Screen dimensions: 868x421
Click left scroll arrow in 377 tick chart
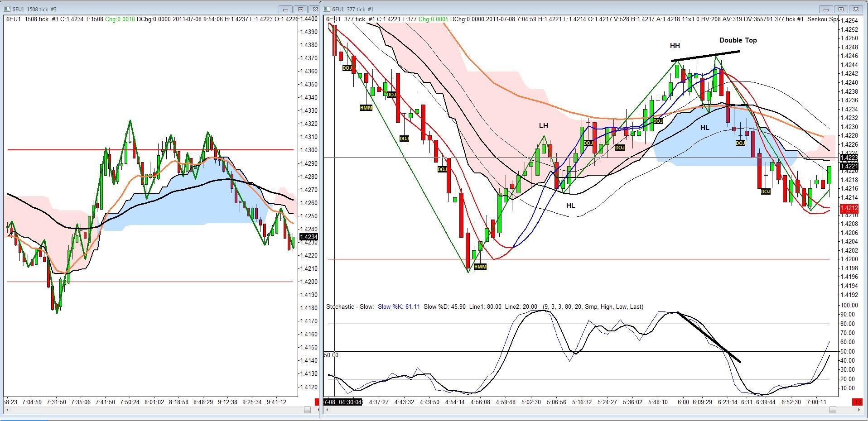coord(327,410)
